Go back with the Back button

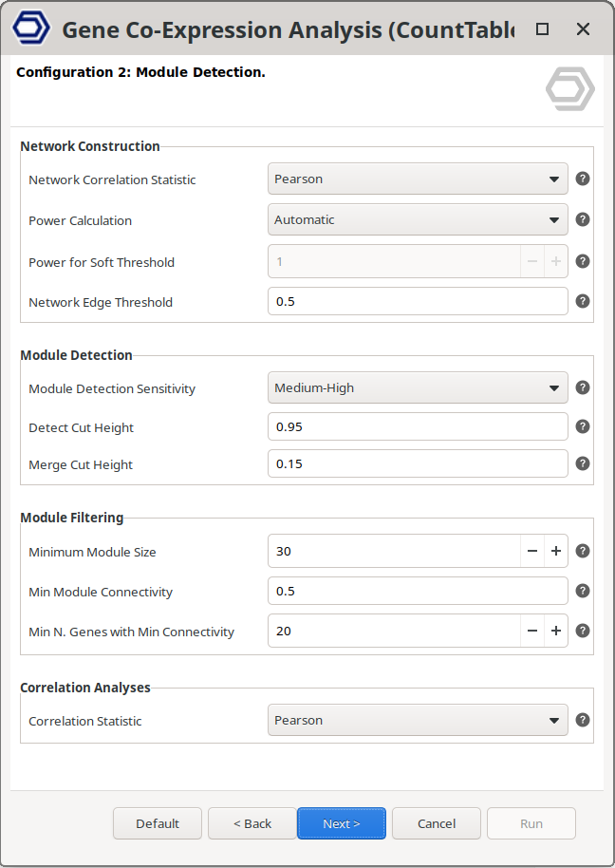[252, 823]
